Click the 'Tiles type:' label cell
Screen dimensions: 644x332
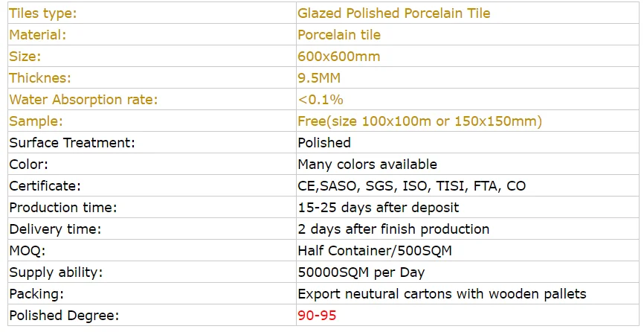click(x=42, y=13)
